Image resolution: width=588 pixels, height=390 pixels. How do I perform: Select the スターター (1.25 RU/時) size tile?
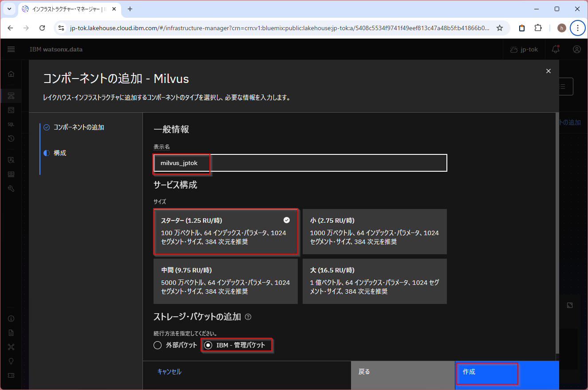(225, 232)
